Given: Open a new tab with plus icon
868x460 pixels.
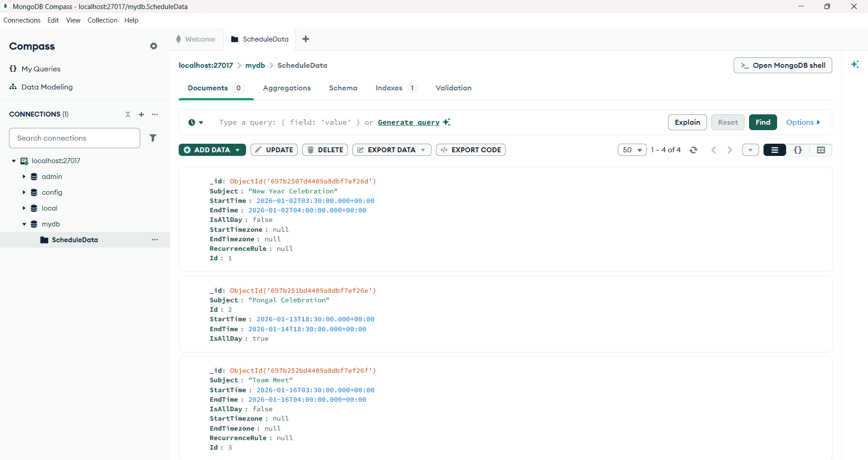Looking at the screenshot, I should (x=306, y=39).
